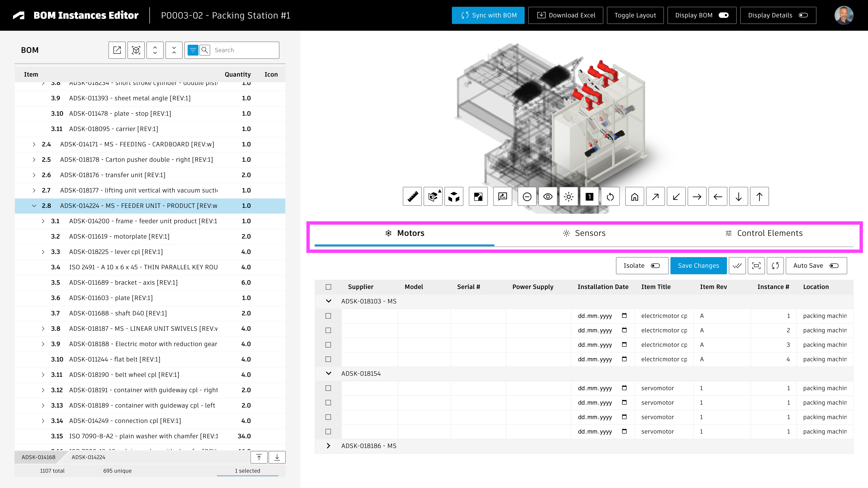Switch to the Sensors tab

coord(584,233)
